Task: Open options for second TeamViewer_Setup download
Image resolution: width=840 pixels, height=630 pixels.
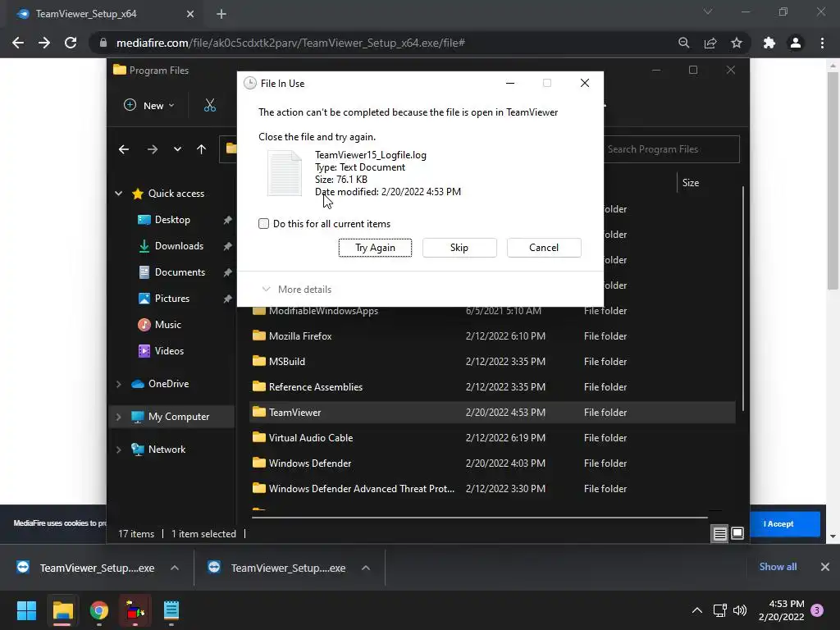Action: point(365,568)
